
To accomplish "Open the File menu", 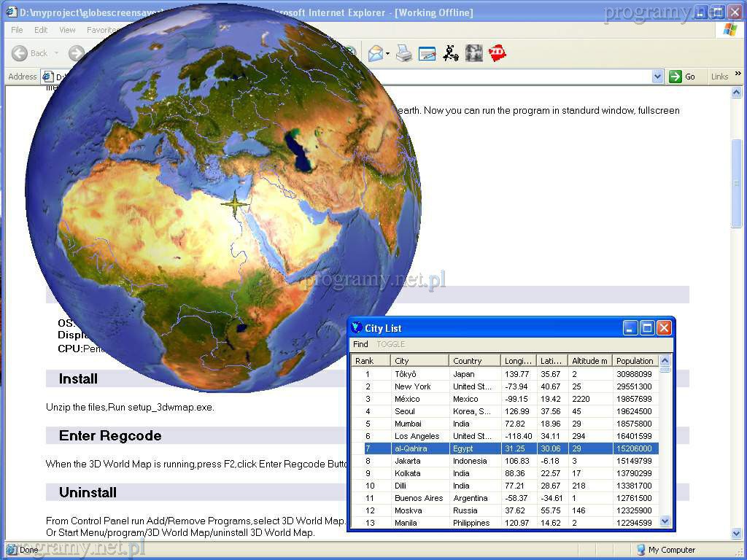I will pyautogui.click(x=17, y=30).
